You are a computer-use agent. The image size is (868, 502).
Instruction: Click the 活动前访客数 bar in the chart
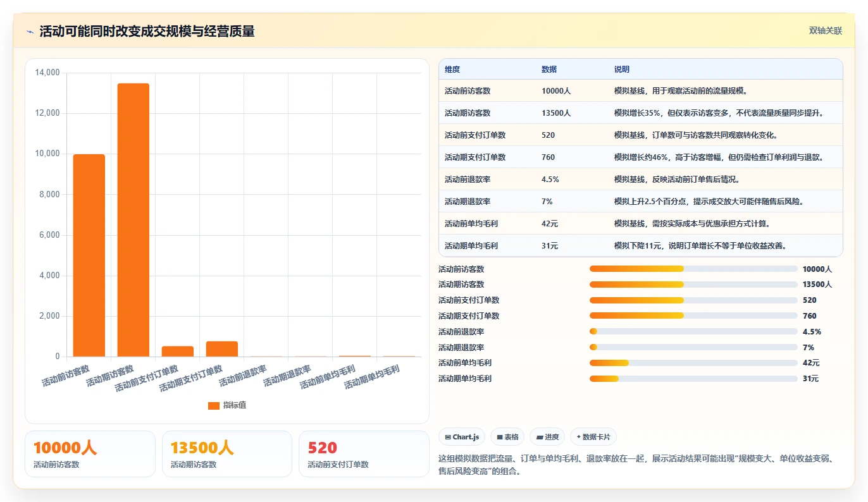coord(89,255)
